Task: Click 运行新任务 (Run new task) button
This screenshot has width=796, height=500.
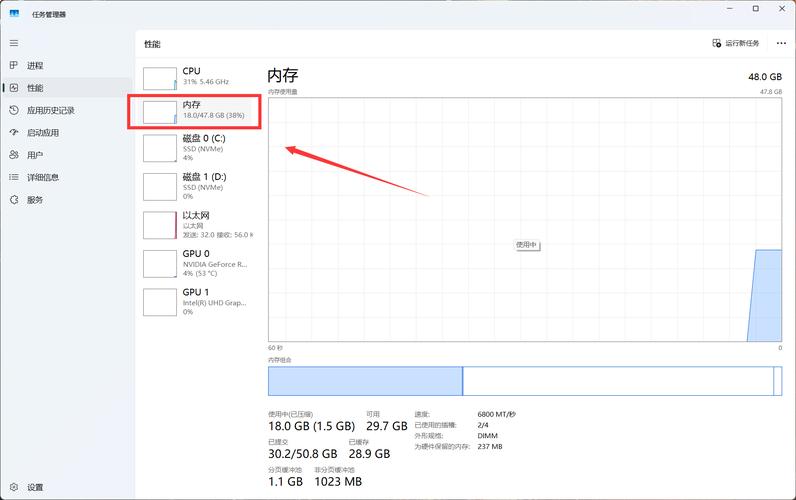Action: [736, 44]
